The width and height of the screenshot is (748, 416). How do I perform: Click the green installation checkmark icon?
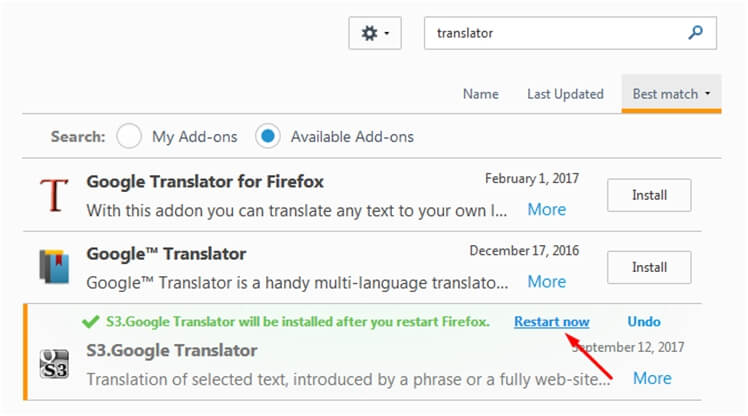91,322
